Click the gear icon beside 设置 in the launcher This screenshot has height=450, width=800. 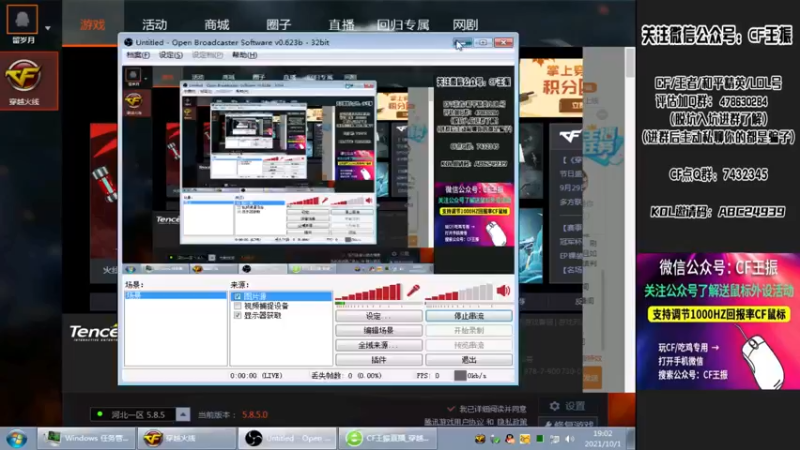coord(555,406)
